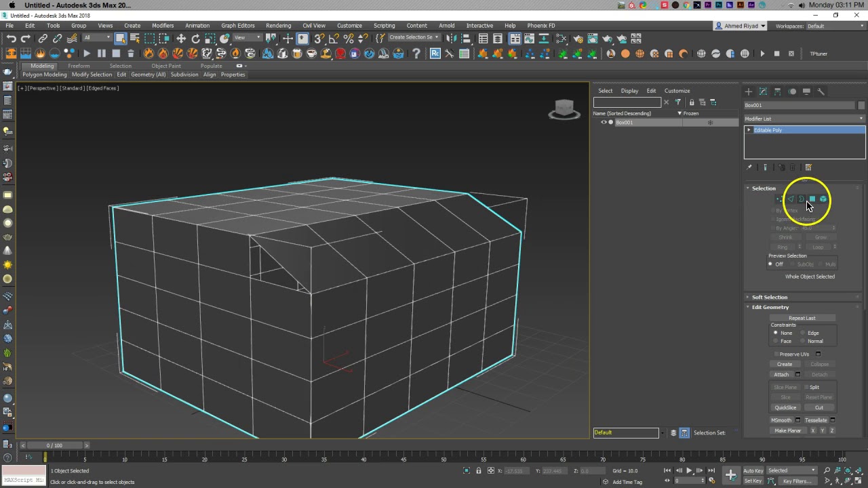Open the Modifier List dropdown
Screen dimensions: 868x488
pos(804,119)
